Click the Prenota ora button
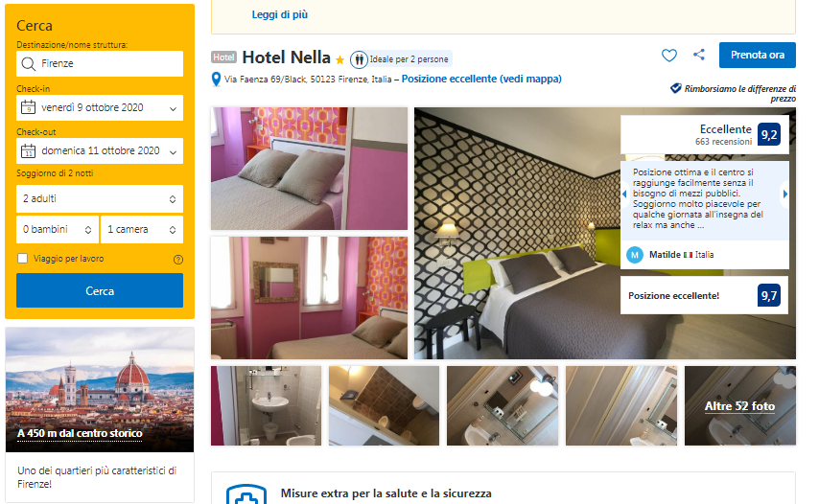Viewport: 819px width, 504px height. pyautogui.click(x=758, y=55)
